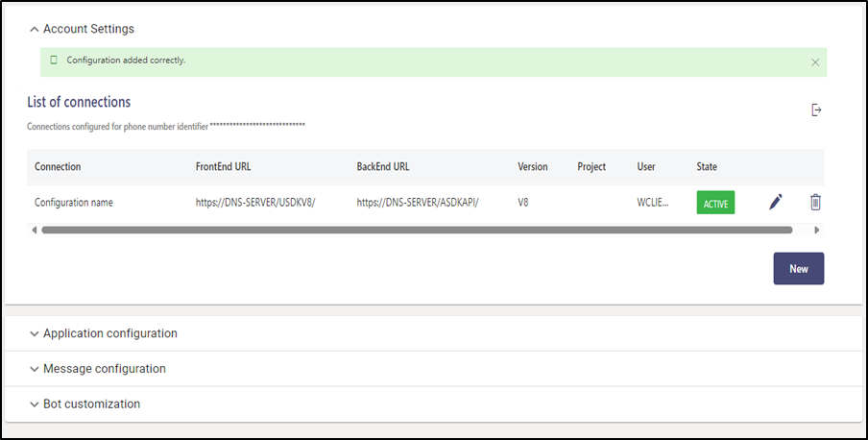Click the green ACTIVE state badge

(715, 203)
